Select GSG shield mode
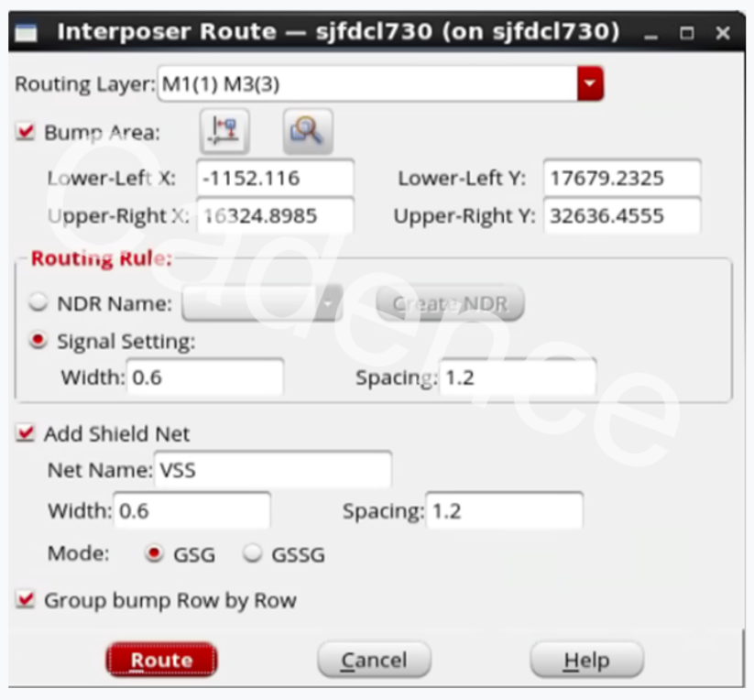This screenshot has width=754, height=700. pyautogui.click(x=155, y=554)
